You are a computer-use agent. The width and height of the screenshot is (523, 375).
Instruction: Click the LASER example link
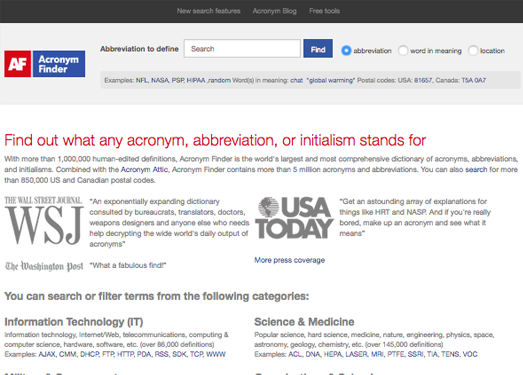356,354
